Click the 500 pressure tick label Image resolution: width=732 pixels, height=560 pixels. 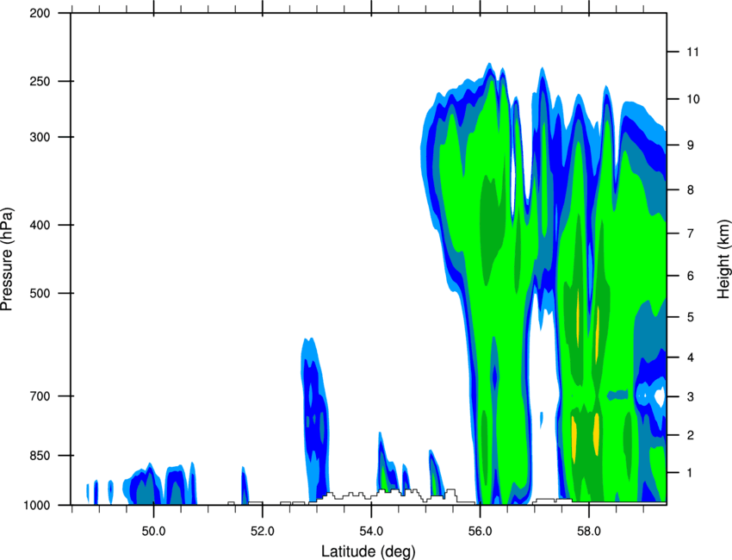(40, 293)
